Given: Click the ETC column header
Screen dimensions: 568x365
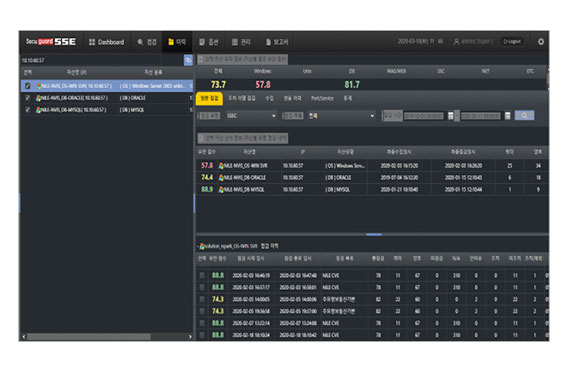Looking at the screenshot, I should (x=530, y=71).
